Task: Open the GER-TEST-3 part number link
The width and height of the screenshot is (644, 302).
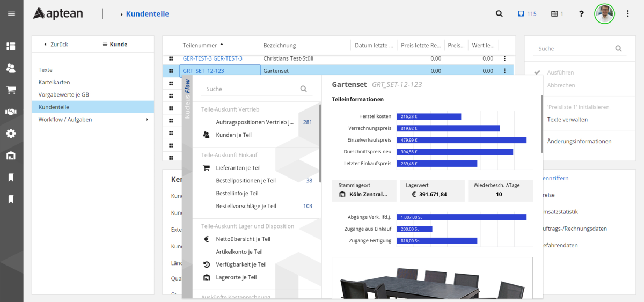Action: [212, 58]
